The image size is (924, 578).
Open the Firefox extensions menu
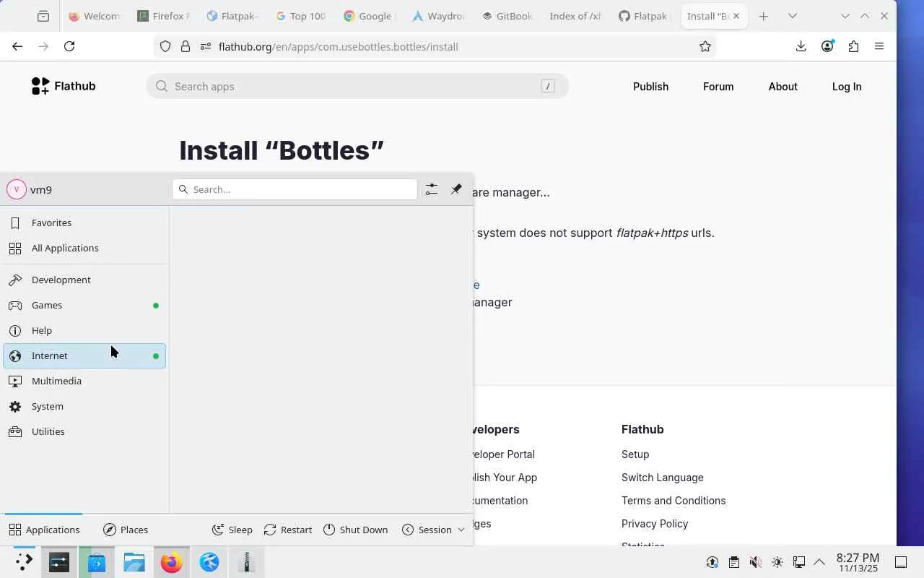pos(853,46)
